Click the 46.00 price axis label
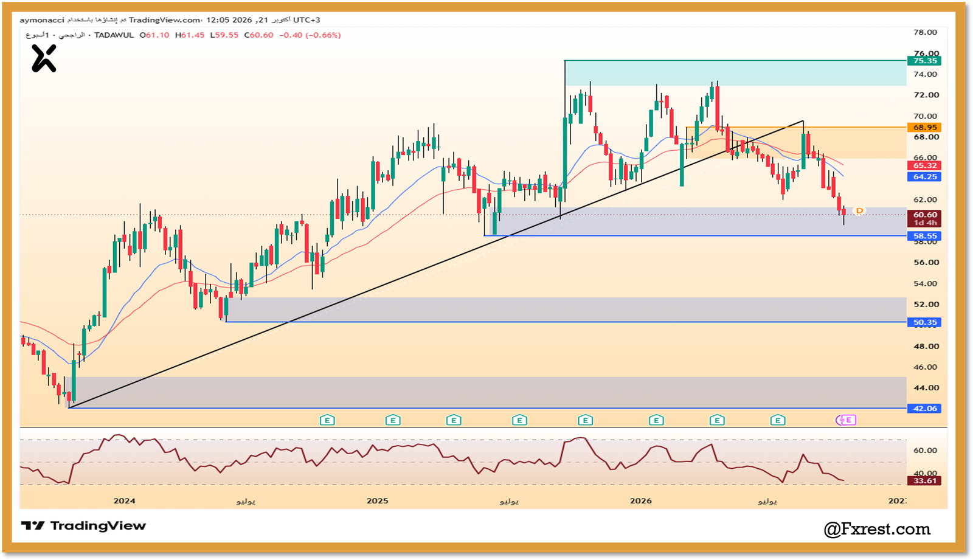This screenshot has height=560, width=973. click(926, 367)
